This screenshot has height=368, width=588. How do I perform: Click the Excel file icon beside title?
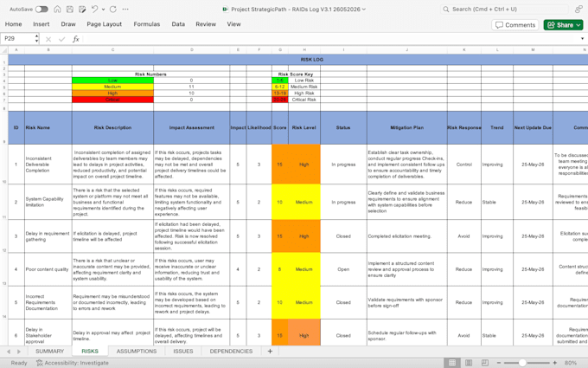click(226, 9)
